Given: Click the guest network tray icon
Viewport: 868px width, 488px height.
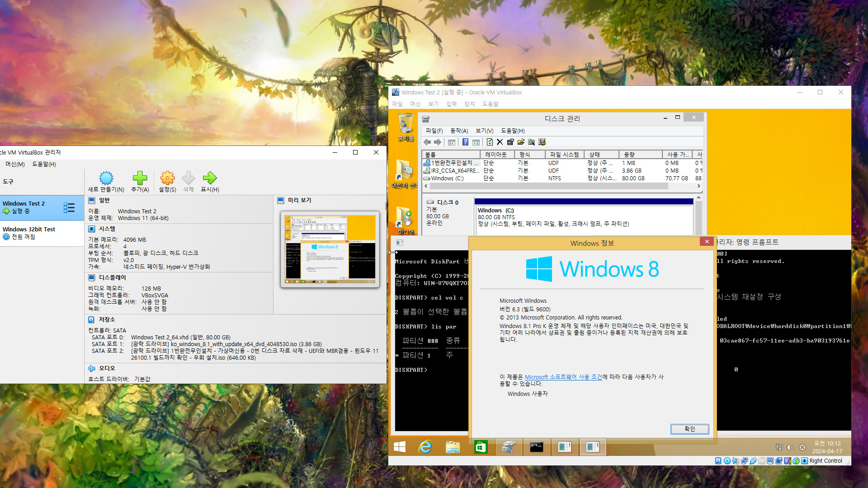Looking at the screenshot, I should pyautogui.click(x=779, y=447).
